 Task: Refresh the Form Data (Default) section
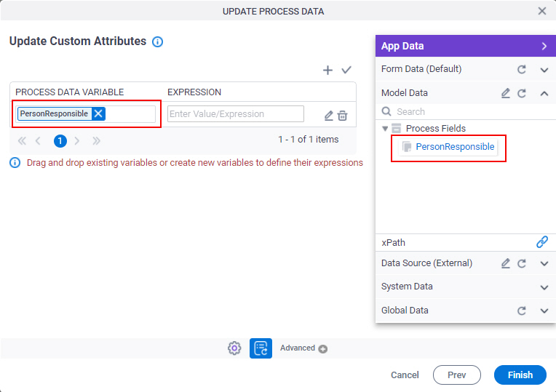coord(522,69)
